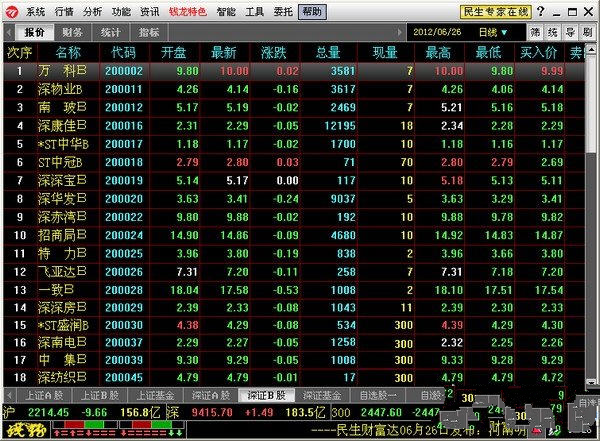Open the 帮助 menu
This screenshot has width=600, height=441.
(312, 12)
